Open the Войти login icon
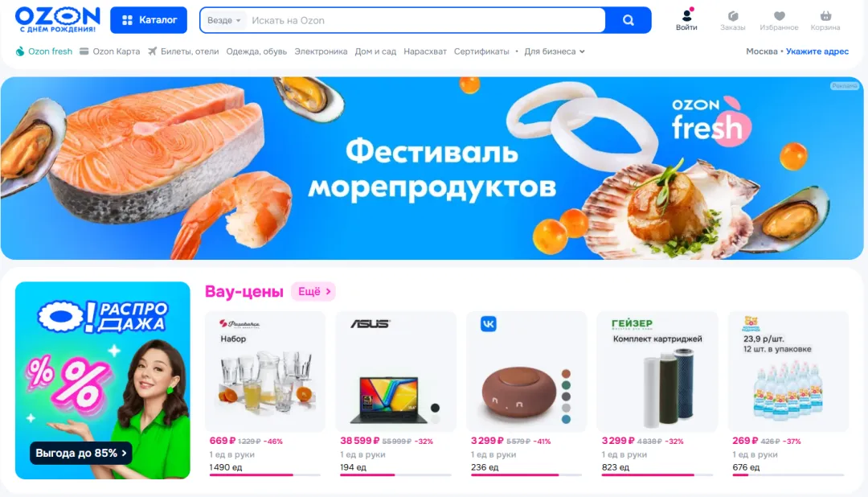868x497 pixels. click(686, 20)
